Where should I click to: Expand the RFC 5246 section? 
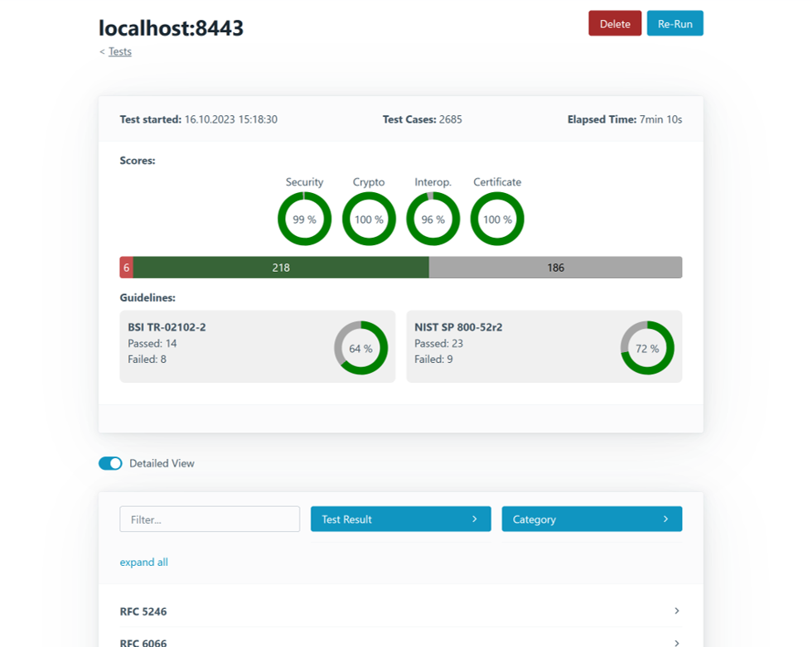144,611
